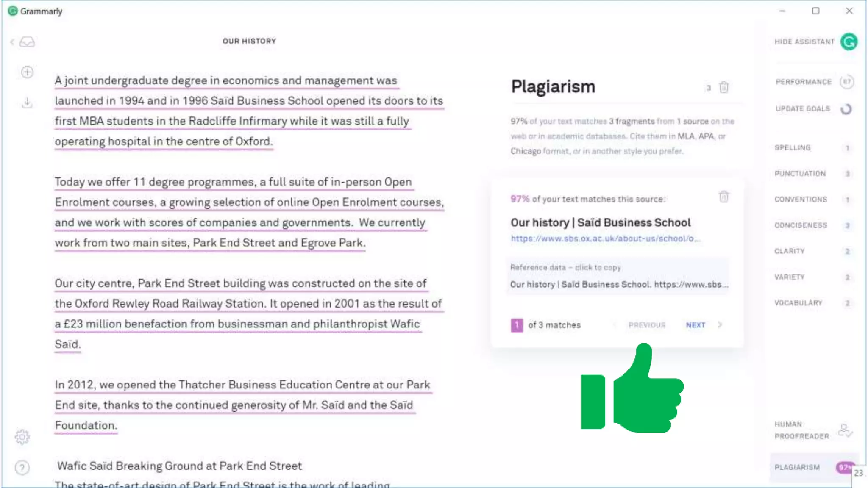Click the right chevron after Next
The width and height of the screenshot is (868, 488).
tap(720, 325)
